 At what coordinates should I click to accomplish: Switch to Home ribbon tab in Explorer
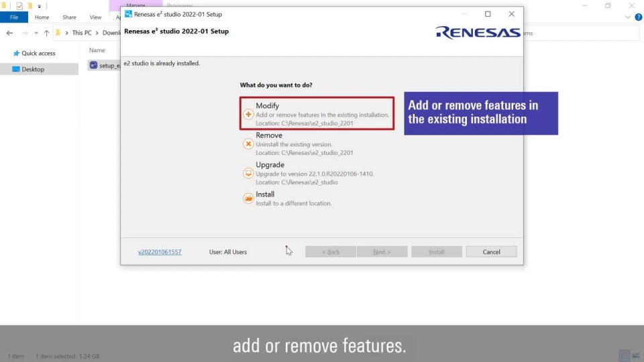tap(42, 17)
